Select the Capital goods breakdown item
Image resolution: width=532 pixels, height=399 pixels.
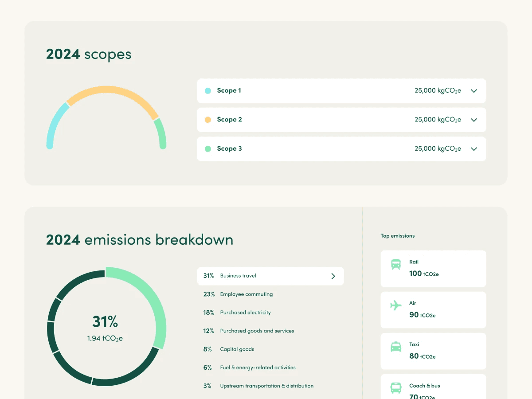tap(237, 349)
